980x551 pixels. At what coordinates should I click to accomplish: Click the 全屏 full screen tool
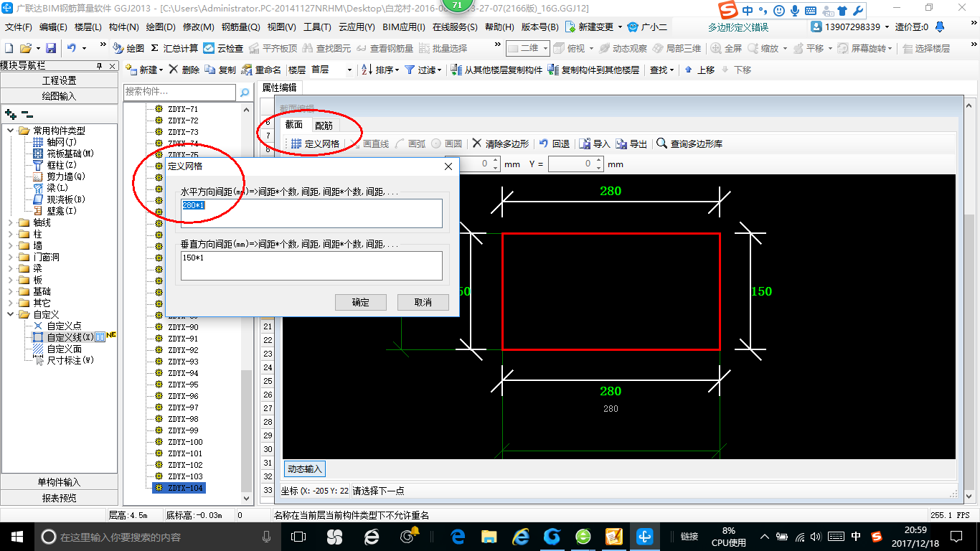click(x=727, y=48)
